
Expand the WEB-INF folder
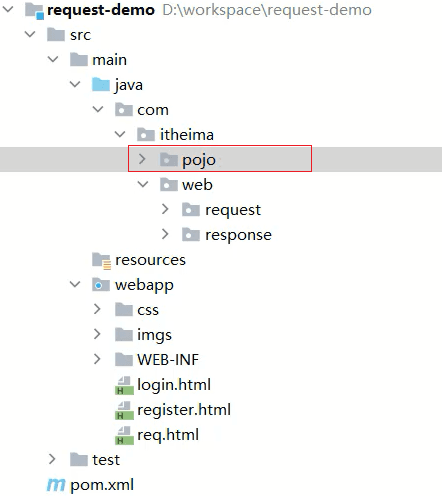point(97,359)
